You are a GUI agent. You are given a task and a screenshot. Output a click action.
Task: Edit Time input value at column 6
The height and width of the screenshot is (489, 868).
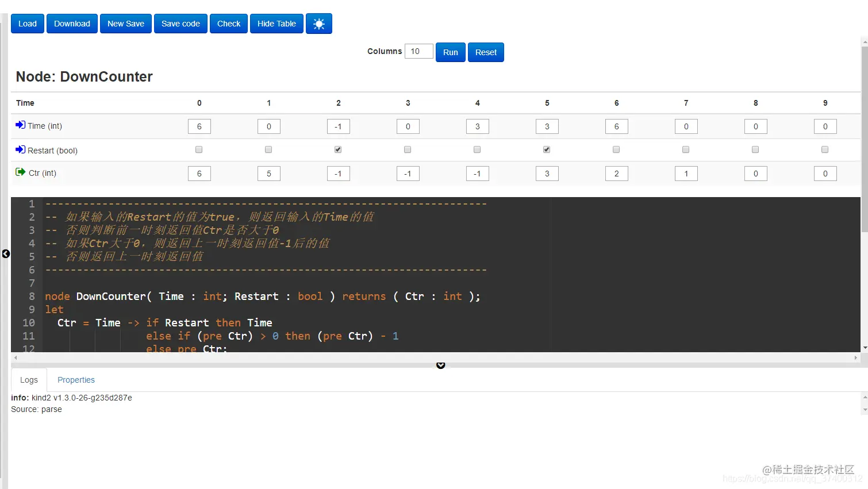(x=617, y=126)
